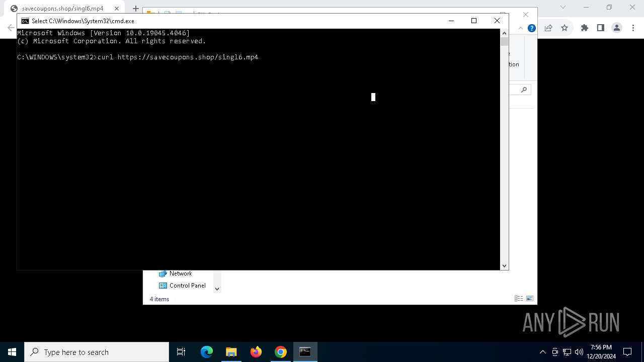Viewport: 644px width, 362px height.
Task: Open a new Chrome tab
Action: tap(135, 9)
